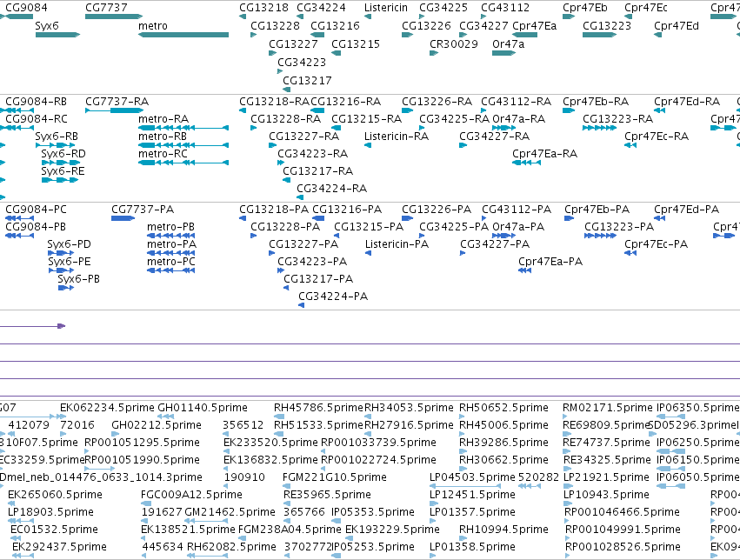Select the CG13226 gene label
This screenshot has width=740, height=560.
[426, 26]
